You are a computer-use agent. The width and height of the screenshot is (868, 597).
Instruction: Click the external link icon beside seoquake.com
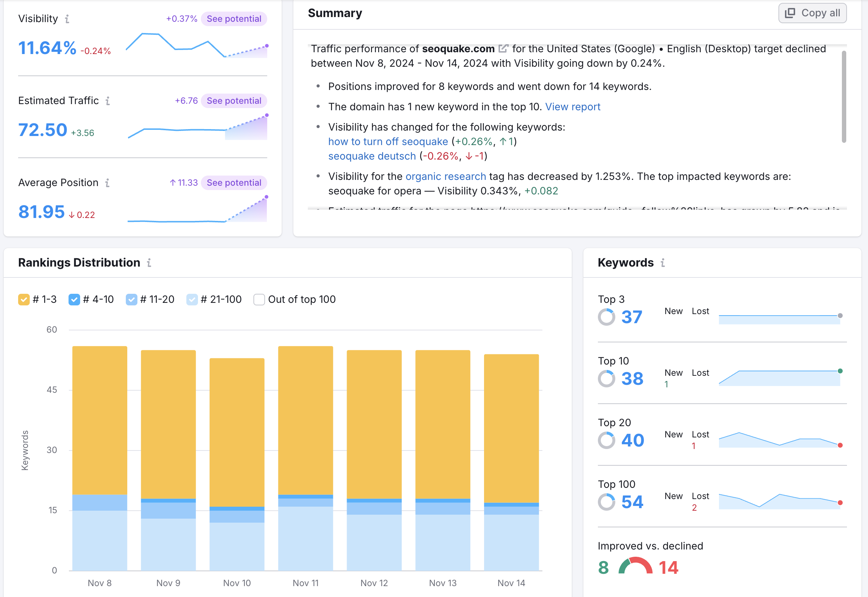[x=504, y=48]
